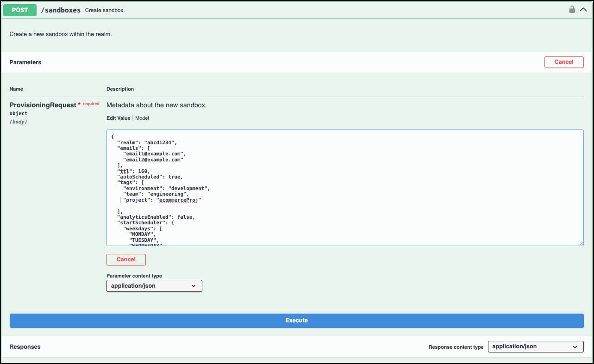Click the Parameters section heading
The image size is (594, 364).
(25, 62)
